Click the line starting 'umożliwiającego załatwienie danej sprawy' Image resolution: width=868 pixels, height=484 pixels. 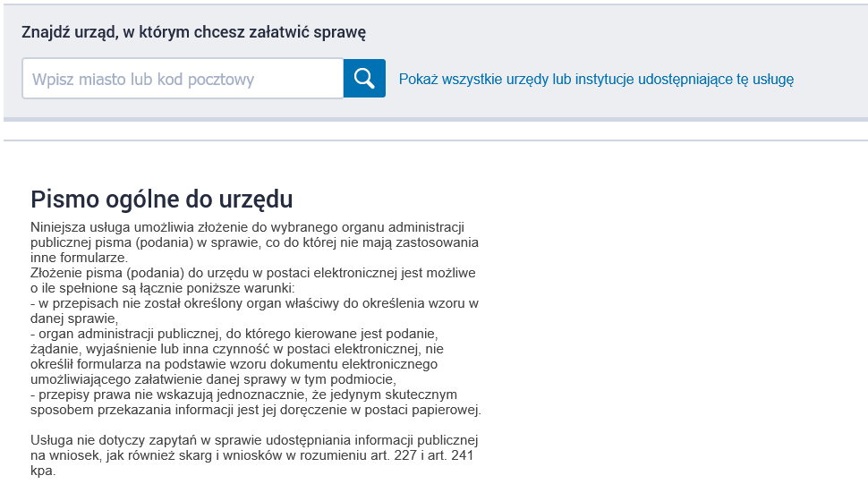tap(213, 379)
